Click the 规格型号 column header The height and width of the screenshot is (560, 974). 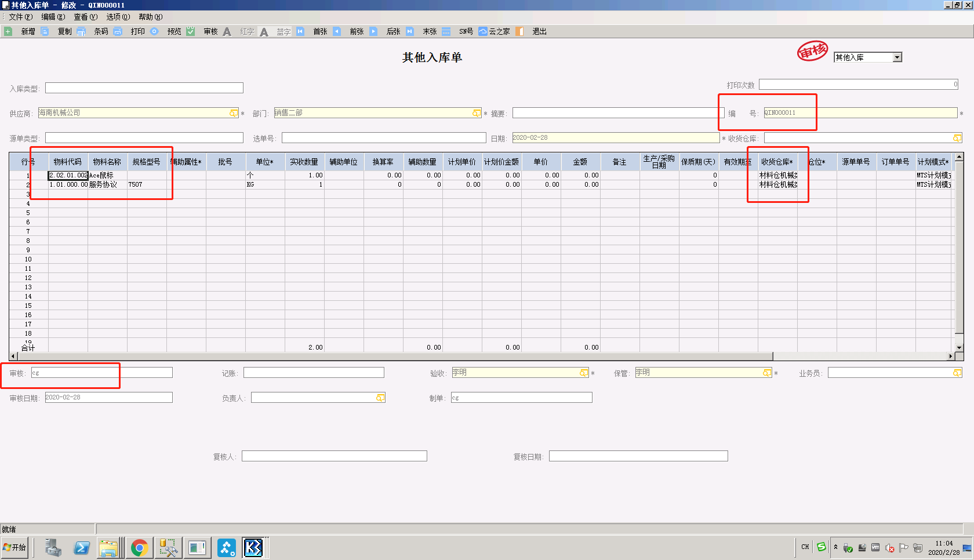coord(147,162)
